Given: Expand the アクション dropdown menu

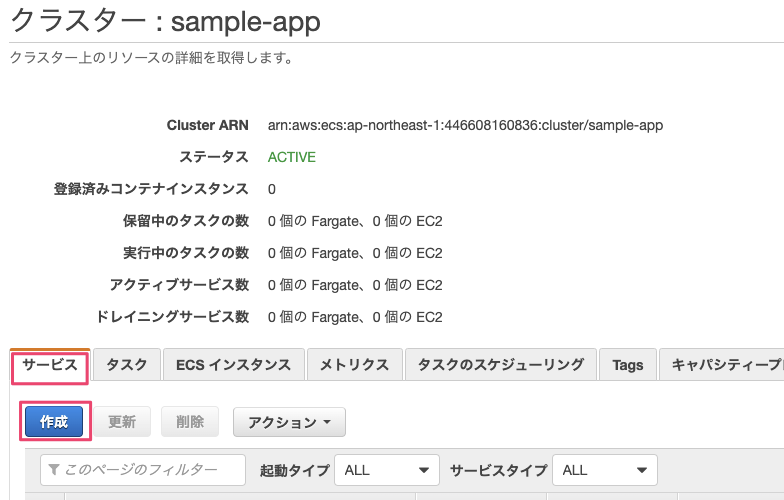Looking at the screenshot, I should 289,422.
